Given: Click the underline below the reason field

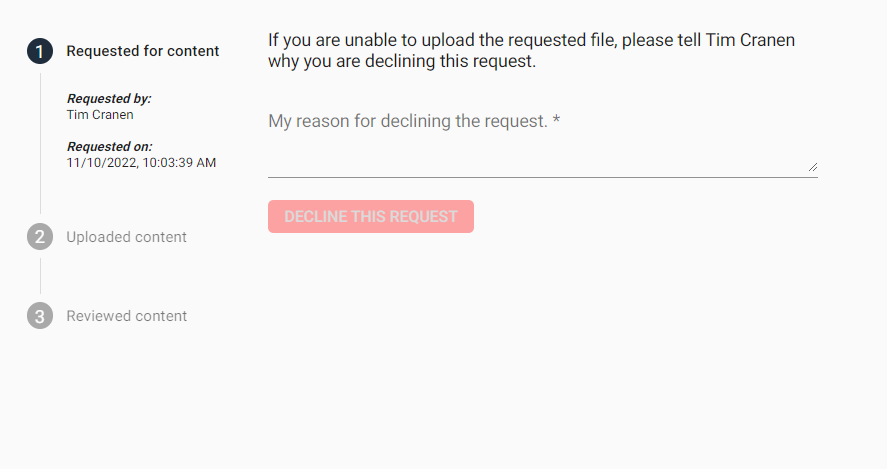Looking at the screenshot, I should pos(542,177).
